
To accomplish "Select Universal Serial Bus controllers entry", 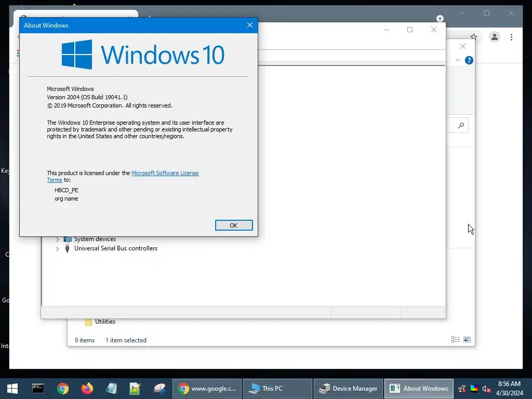I will click(116, 248).
